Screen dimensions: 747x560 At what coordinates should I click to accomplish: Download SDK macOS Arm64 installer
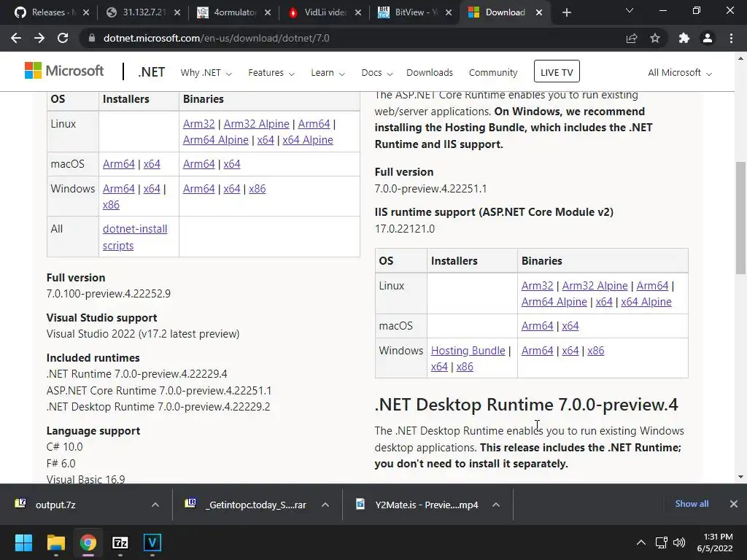tap(119, 164)
